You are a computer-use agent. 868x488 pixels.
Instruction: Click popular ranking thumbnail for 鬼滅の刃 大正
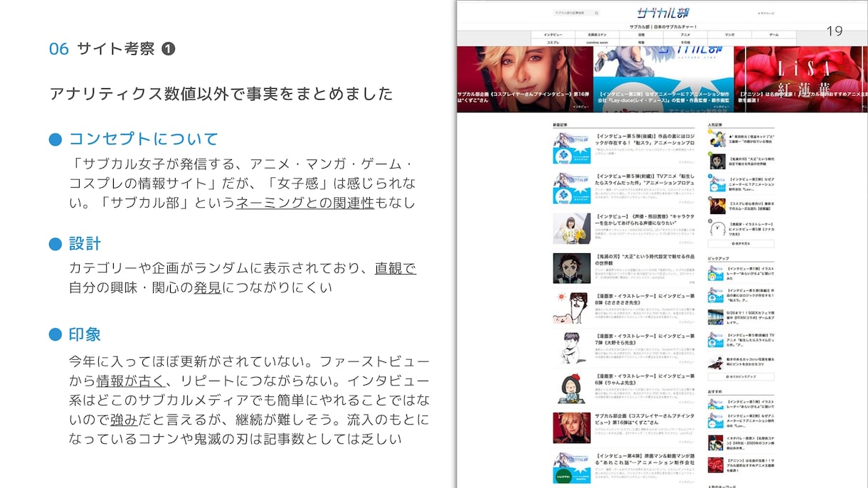pyautogui.click(x=717, y=161)
